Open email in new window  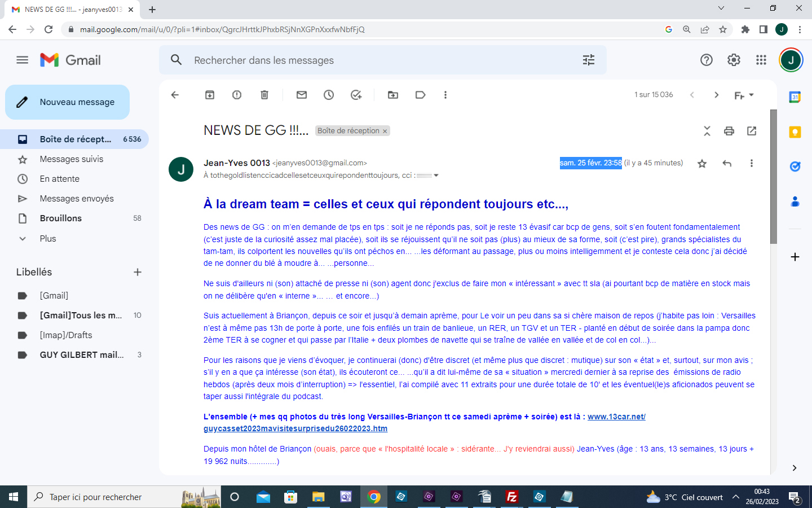[x=752, y=131]
